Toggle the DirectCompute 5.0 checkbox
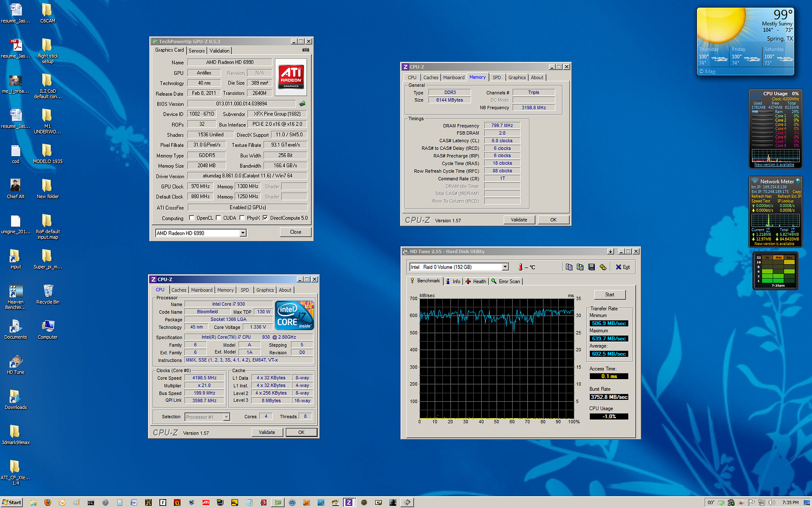812x508 pixels. pos(265,218)
